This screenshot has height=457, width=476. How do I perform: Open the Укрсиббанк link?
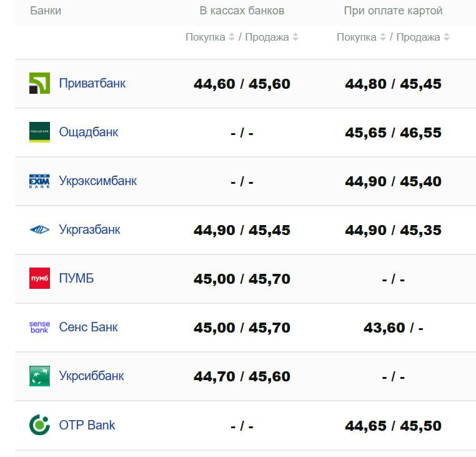91,376
